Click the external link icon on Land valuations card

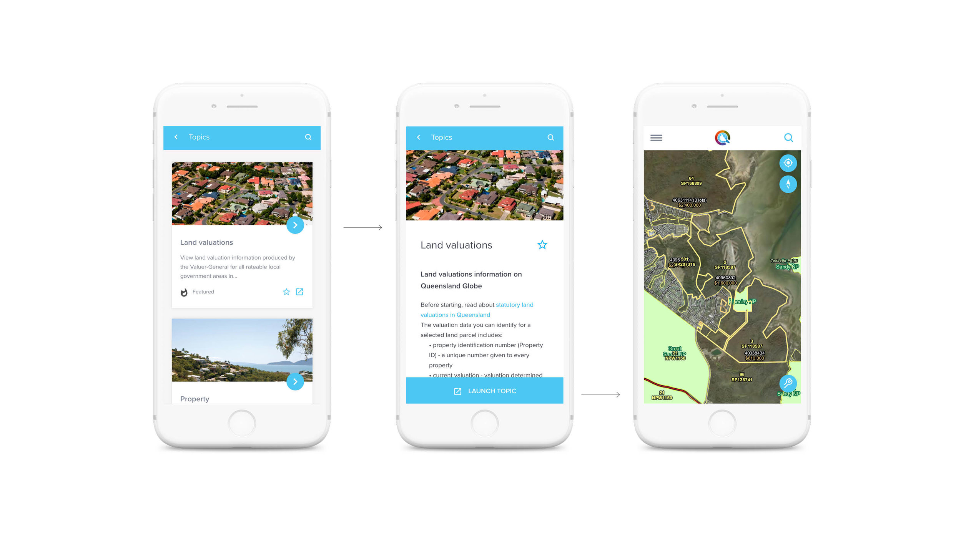click(x=299, y=292)
